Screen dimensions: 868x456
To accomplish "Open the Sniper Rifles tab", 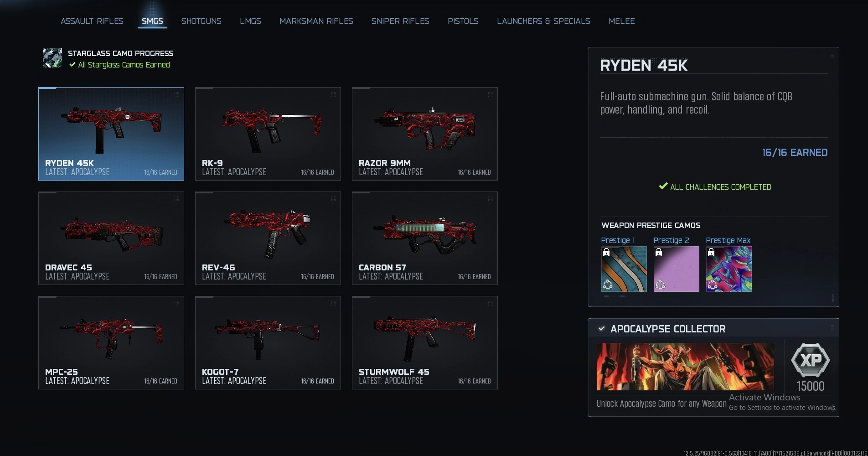I will (x=400, y=21).
